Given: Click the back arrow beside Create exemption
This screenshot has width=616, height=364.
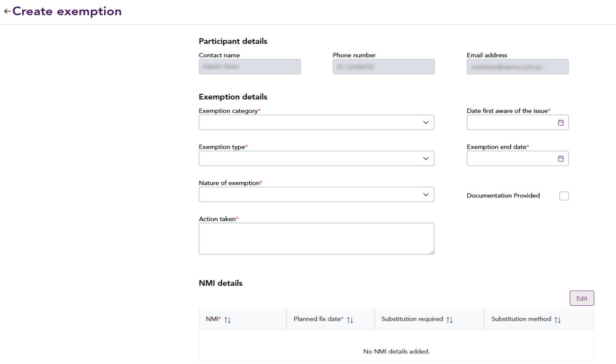Looking at the screenshot, I should coord(7,12).
